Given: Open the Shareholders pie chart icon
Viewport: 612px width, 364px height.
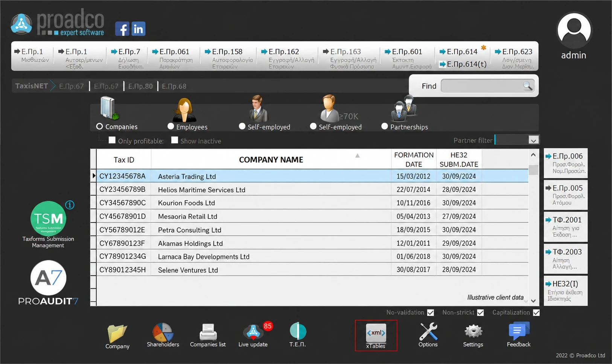Looking at the screenshot, I should click(163, 332).
